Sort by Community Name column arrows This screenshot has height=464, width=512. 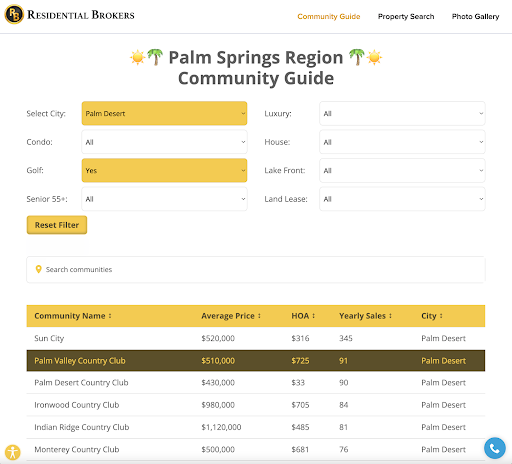pos(110,316)
